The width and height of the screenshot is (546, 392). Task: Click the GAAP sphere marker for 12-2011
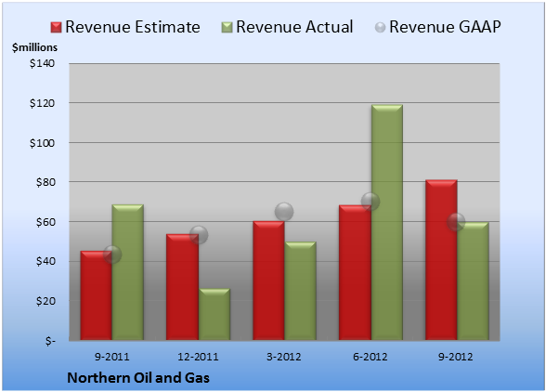click(x=199, y=235)
